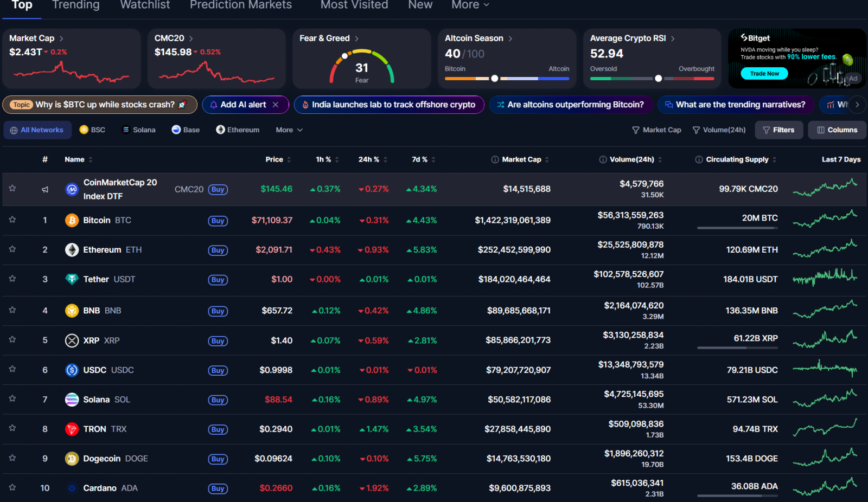Click the Dogecoin logo icon

tap(72, 459)
